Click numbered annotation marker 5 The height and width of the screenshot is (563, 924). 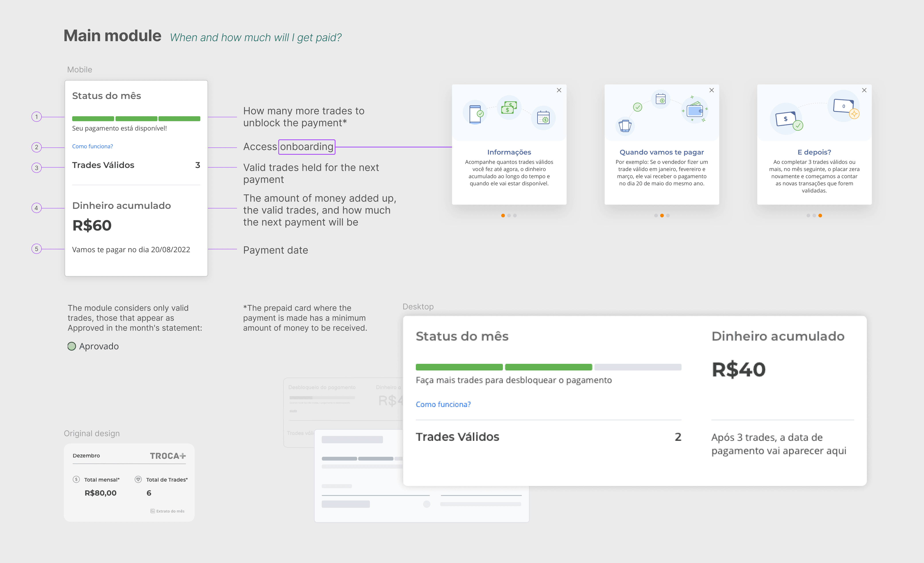(x=36, y=249)
